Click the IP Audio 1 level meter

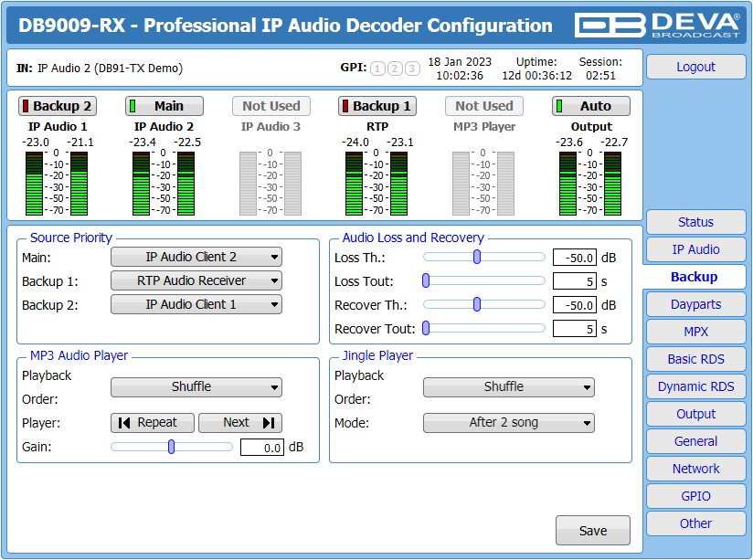(57, 184)
